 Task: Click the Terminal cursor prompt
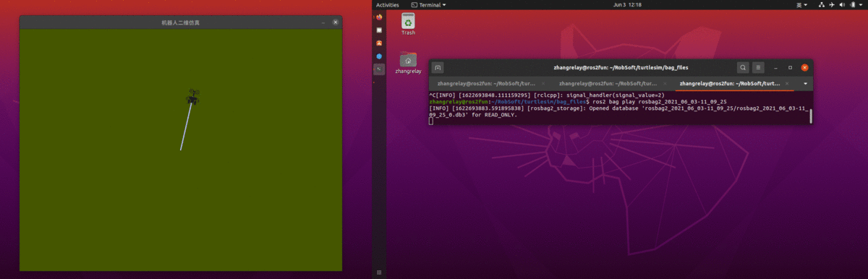point(431,121)
